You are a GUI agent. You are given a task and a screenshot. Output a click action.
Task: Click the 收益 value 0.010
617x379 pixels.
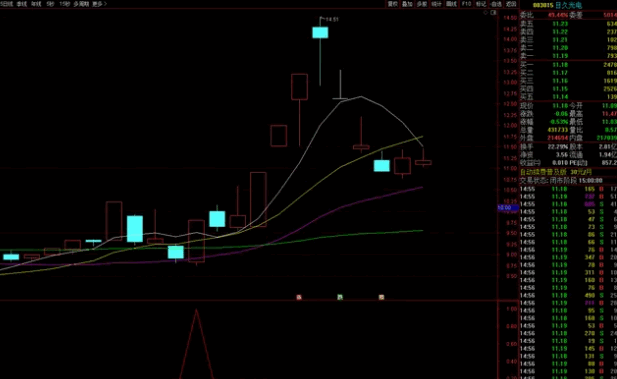coord(560,163)
